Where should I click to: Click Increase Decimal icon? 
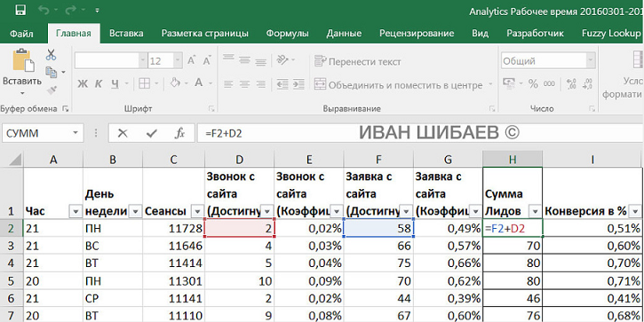tap(571, 84)
